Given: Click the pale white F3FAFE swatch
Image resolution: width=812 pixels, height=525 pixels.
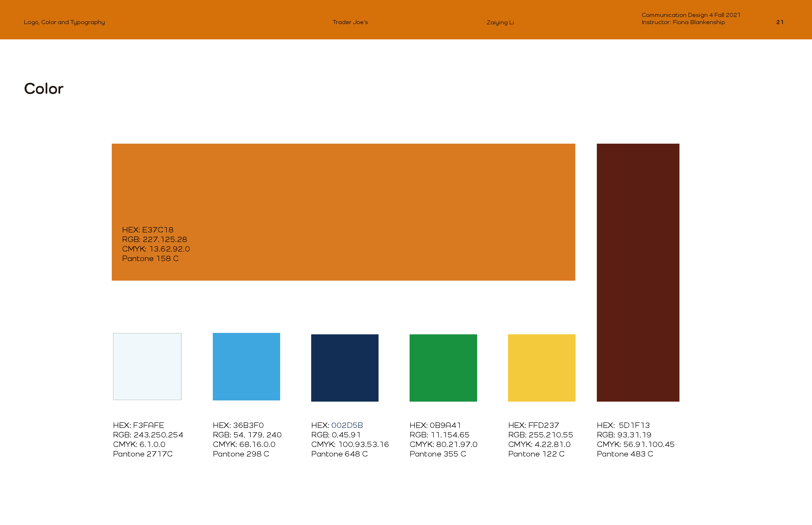Looking at the screenshot, I should pyautogui.click(x=147, y=366).
